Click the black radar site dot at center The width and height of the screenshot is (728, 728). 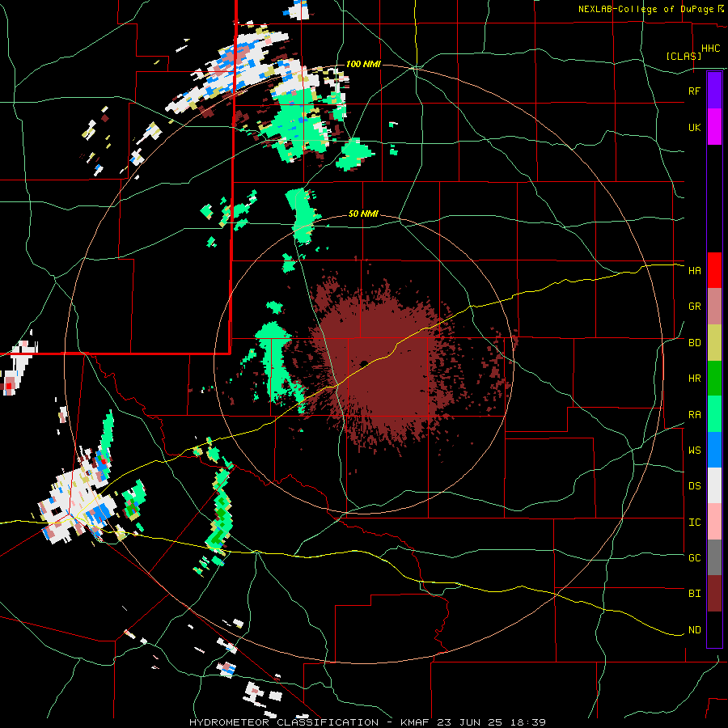364,363
